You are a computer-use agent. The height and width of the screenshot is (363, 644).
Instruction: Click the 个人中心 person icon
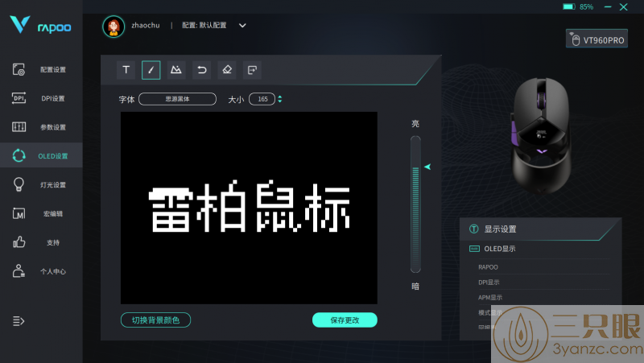(19, 271)
